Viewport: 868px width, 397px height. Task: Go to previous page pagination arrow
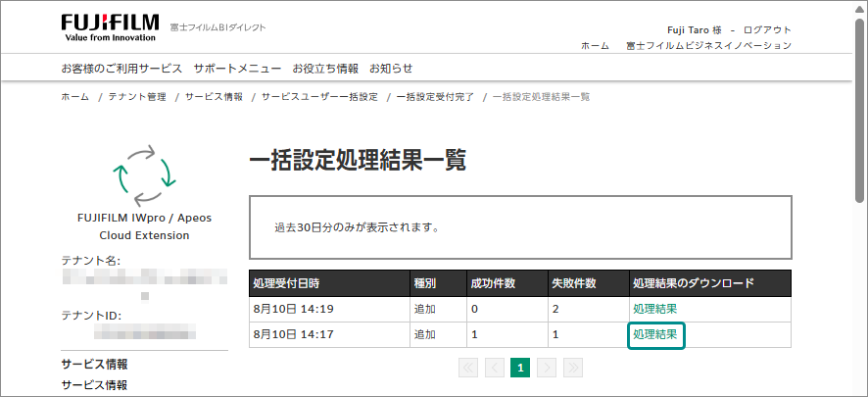(x=495, y=368)
